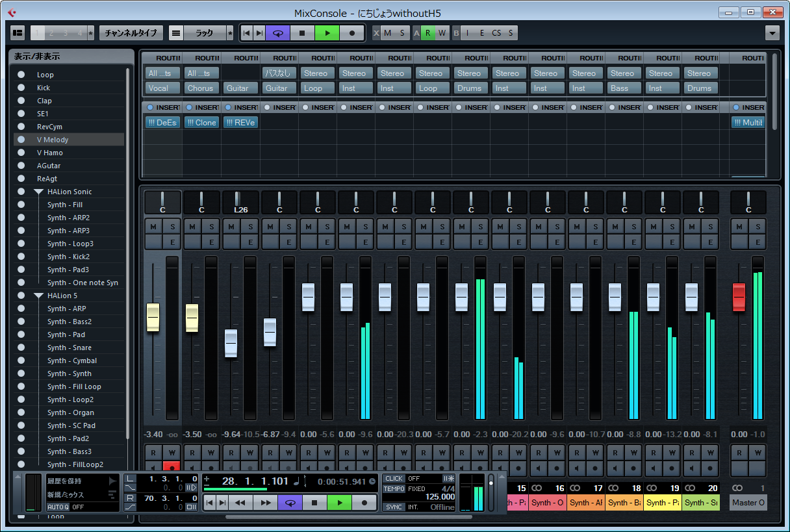Click the link icon above Synth - O
This screenshot has width=790, height=532.
click(x=537, y=488)
